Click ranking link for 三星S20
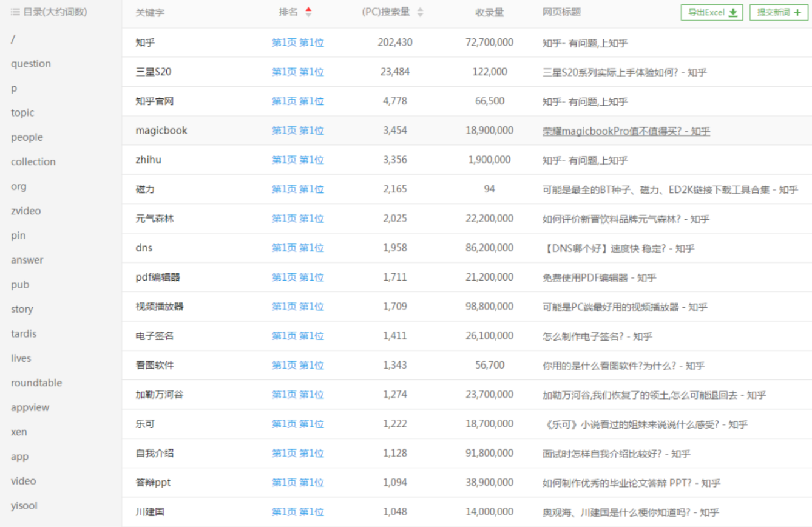The width and height of the screenshot is (812, 527). (x=298, y=72)
